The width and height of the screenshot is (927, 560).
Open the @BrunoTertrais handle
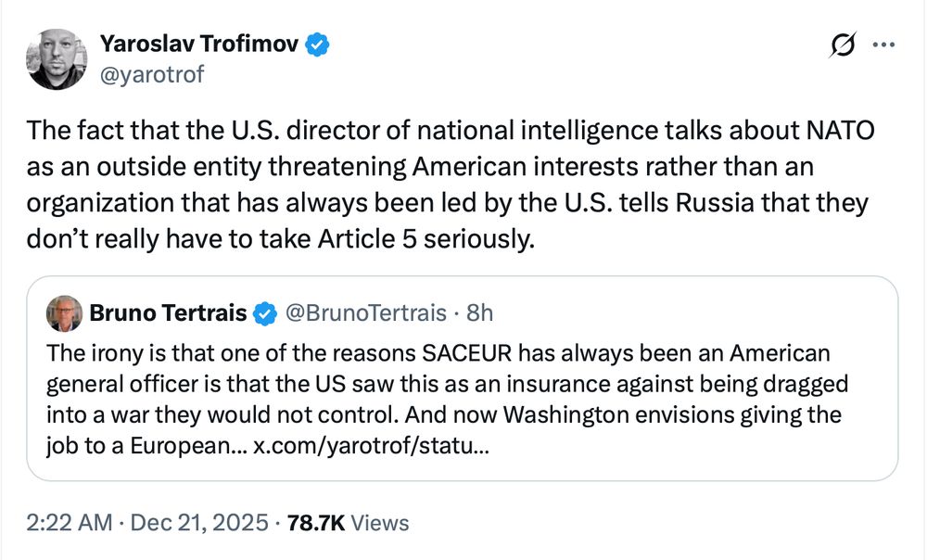click(362, 314)
